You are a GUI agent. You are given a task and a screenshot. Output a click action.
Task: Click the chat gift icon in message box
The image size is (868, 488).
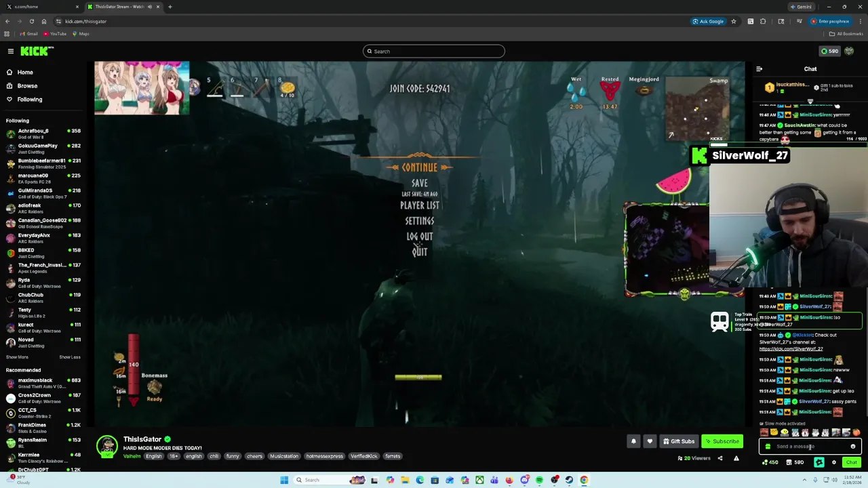point(768,447)
